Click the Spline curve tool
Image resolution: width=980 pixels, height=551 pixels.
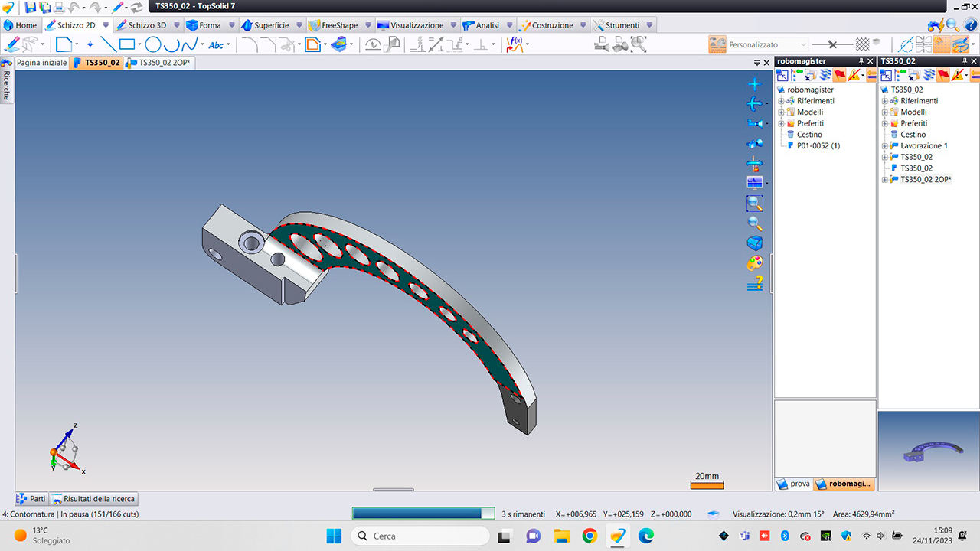coord(191,44)
